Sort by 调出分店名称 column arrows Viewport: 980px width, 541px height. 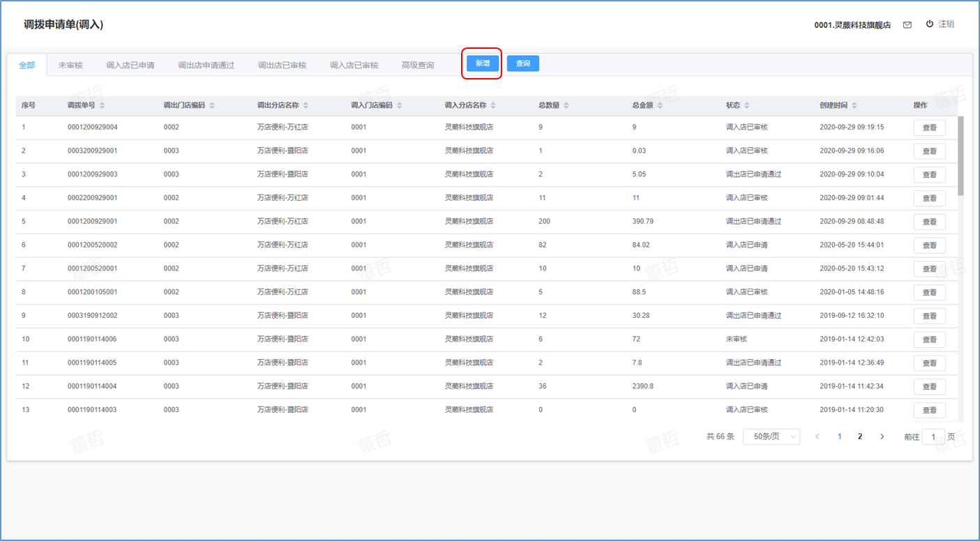pos(306,105)
